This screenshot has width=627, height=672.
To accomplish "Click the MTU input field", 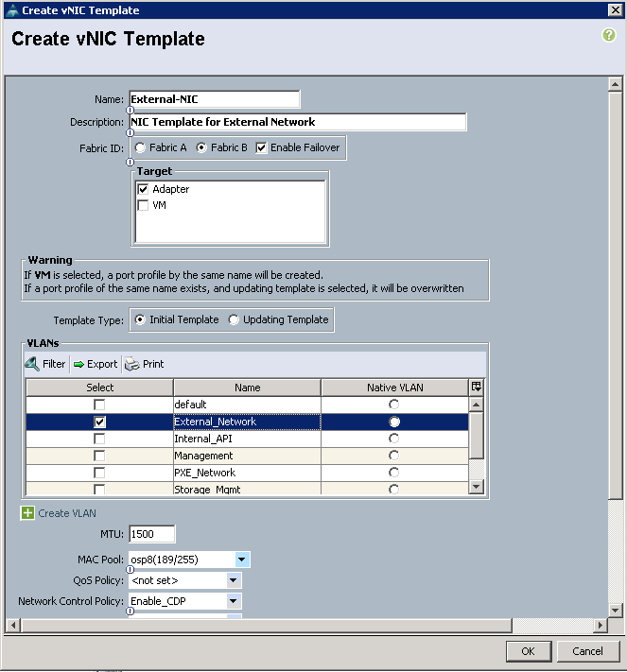I will point(152,534).
